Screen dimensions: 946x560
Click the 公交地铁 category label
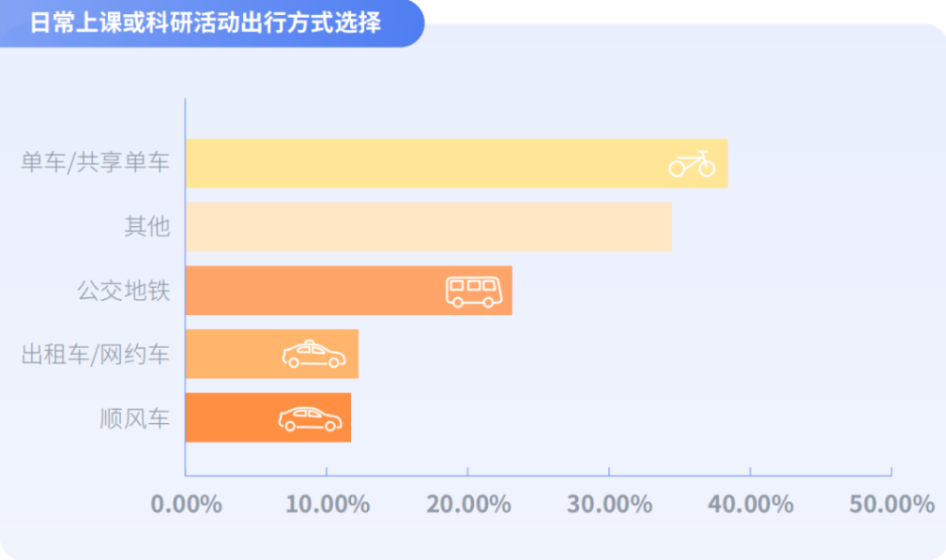(x=124, y=290)
